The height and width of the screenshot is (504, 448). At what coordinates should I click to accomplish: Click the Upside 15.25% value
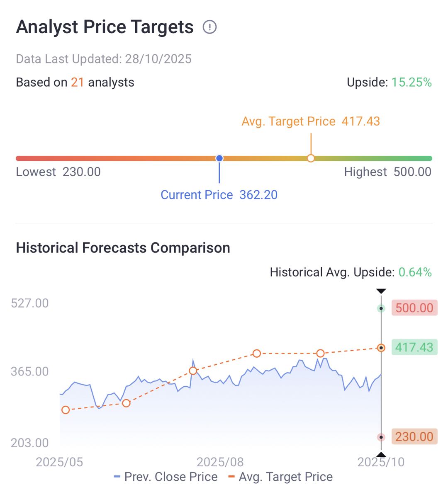tap(411, 82)
